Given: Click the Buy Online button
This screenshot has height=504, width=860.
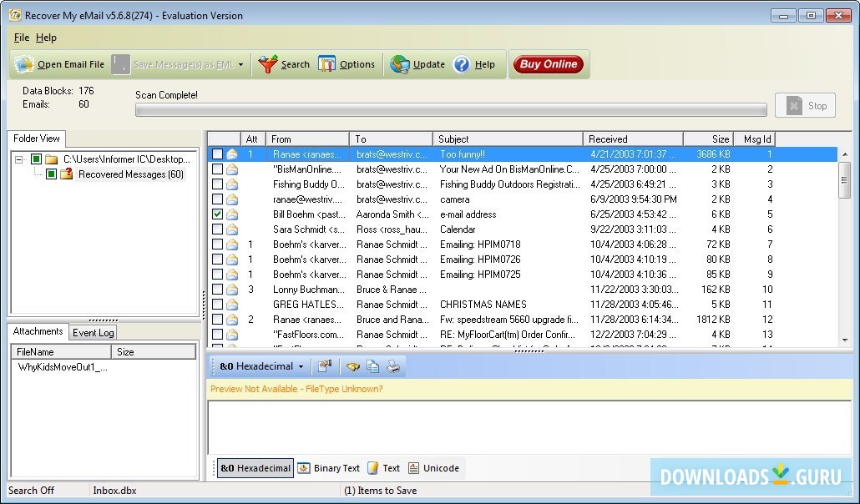Looking at the screenshot, I should coord(548,64).
